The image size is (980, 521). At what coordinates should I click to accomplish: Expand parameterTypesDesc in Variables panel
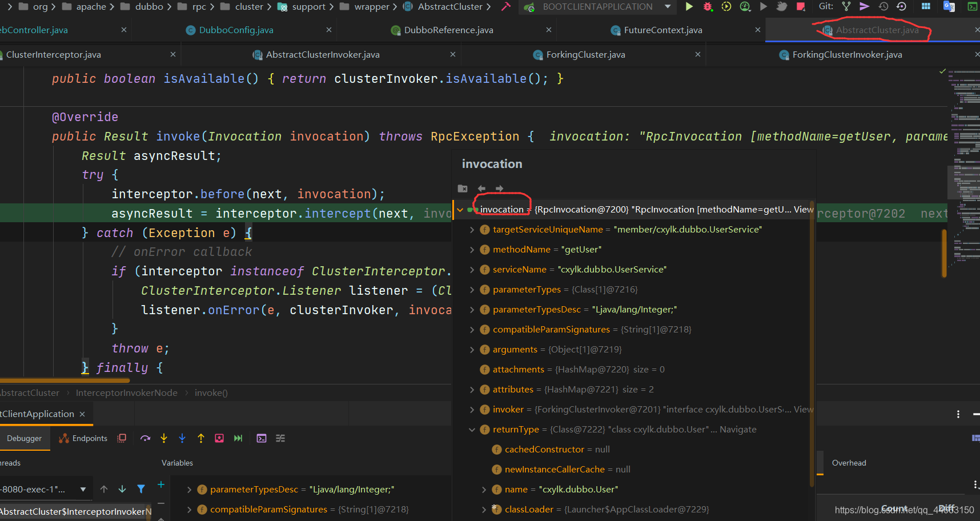[189, 490]
